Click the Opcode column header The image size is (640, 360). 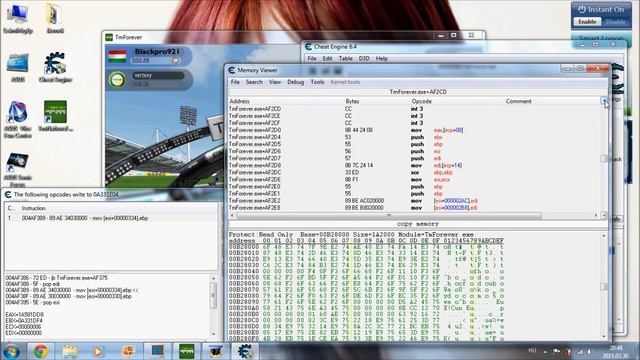pos(421,101)
